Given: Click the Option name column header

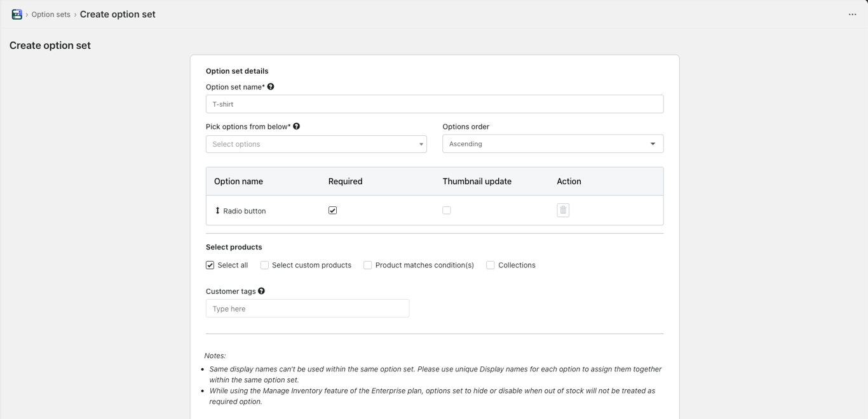Looking at the screenshot, I should (238, 182).
